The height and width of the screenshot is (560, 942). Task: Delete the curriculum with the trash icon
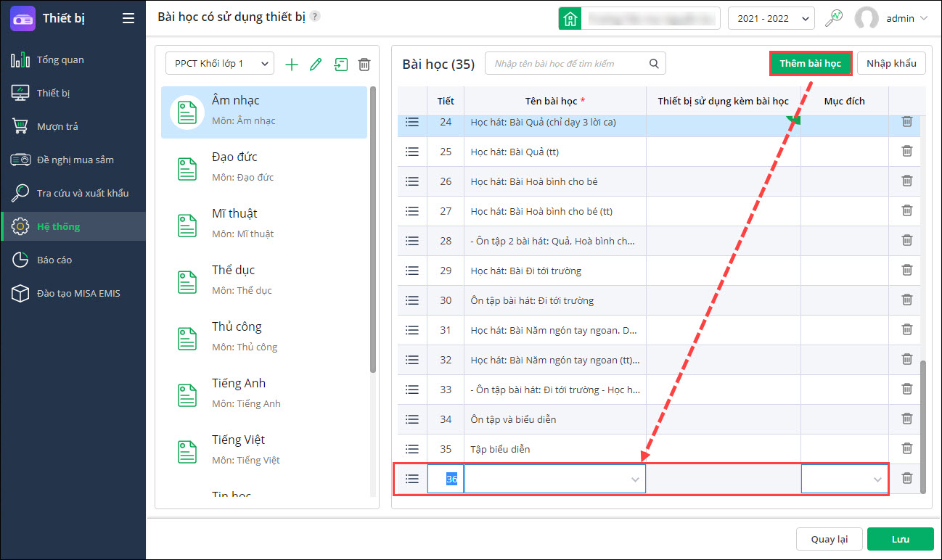tap(364, 65)
